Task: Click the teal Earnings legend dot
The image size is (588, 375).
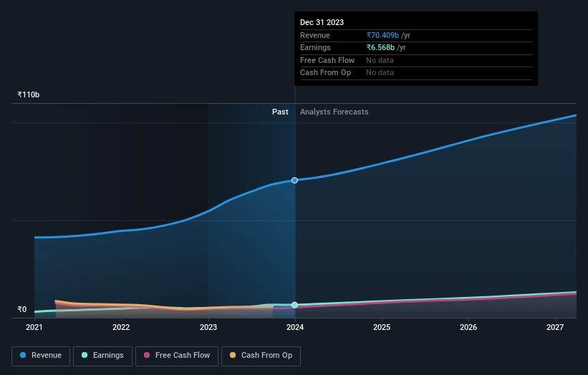Action: point(85,355)
